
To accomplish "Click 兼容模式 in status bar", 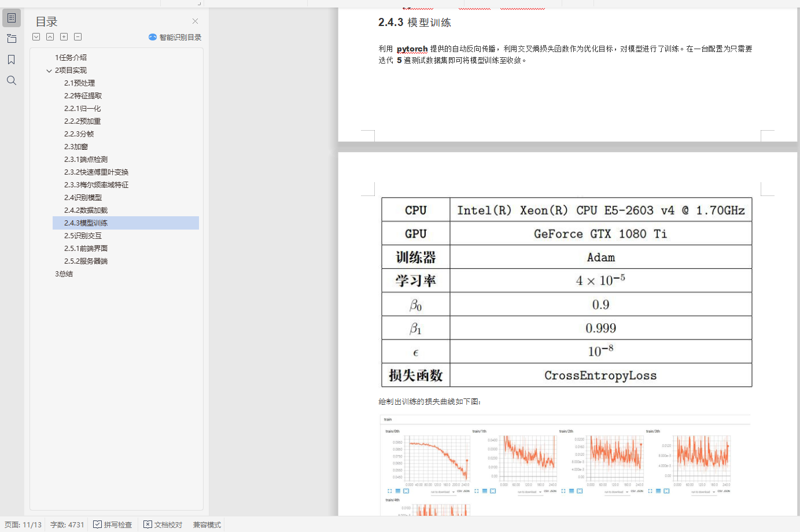I will click(x=207, y=524).
